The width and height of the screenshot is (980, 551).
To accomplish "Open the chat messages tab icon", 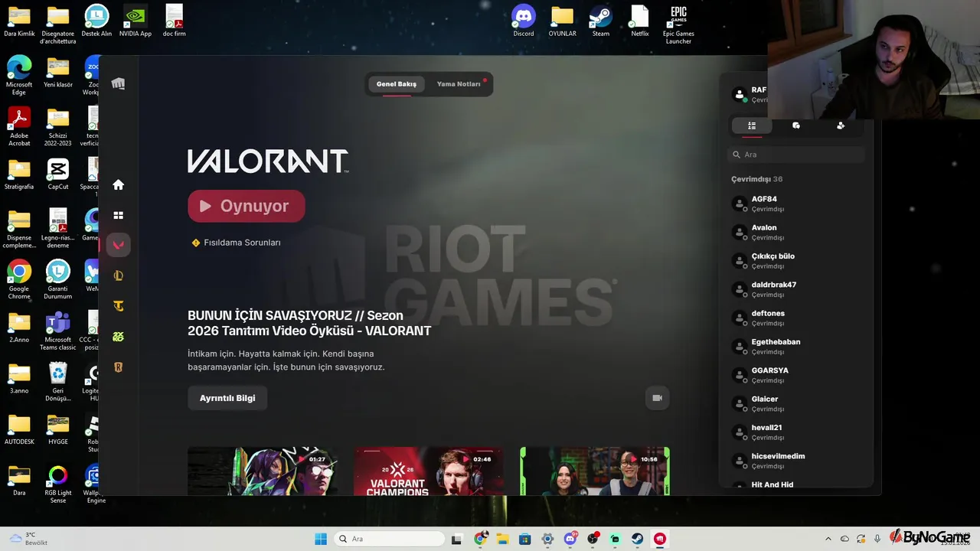I will pyautogui.click(x=796, y=126).
